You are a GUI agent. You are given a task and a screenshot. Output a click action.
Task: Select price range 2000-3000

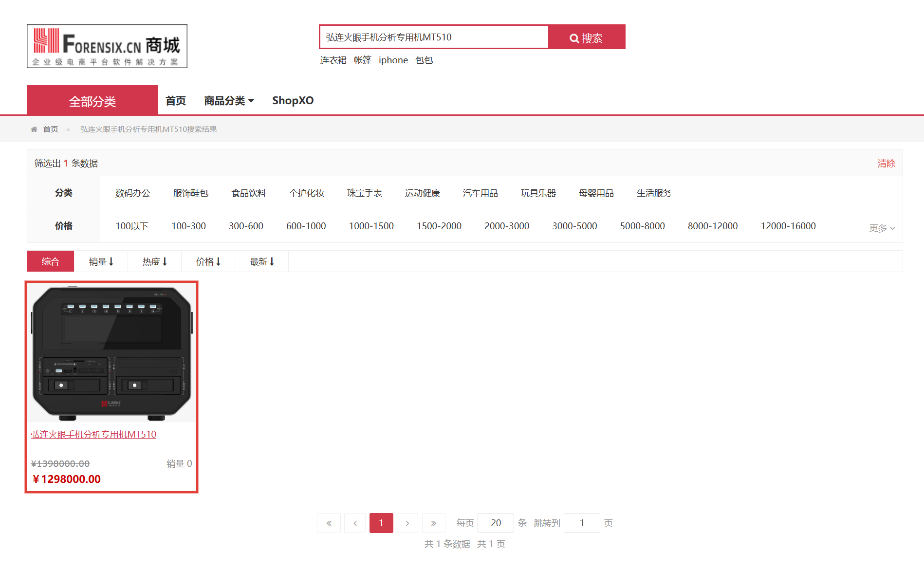coord(507,226)
